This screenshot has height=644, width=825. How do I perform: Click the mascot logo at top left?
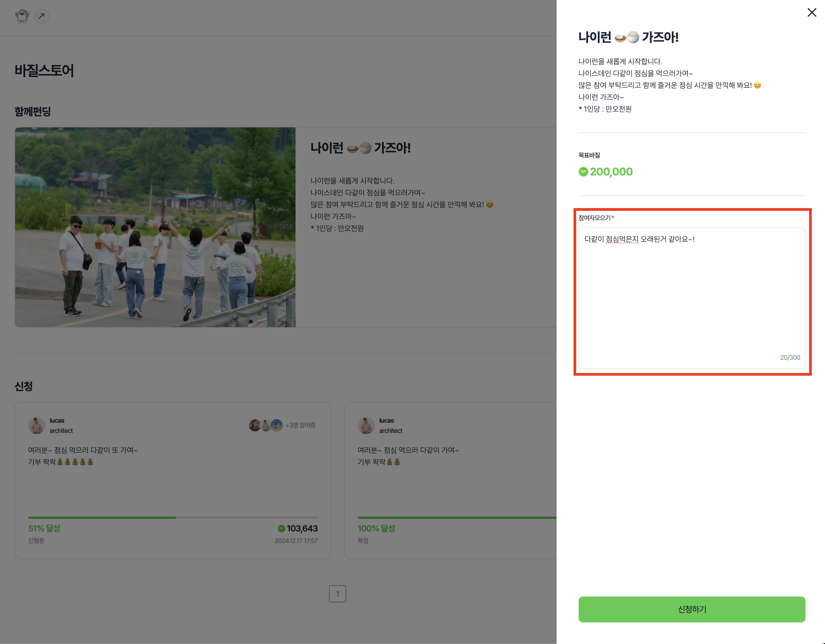tap(22, 16)
